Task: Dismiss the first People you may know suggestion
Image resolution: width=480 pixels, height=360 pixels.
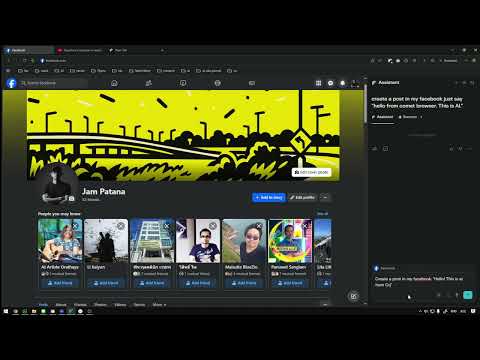Action: (75, 226)
